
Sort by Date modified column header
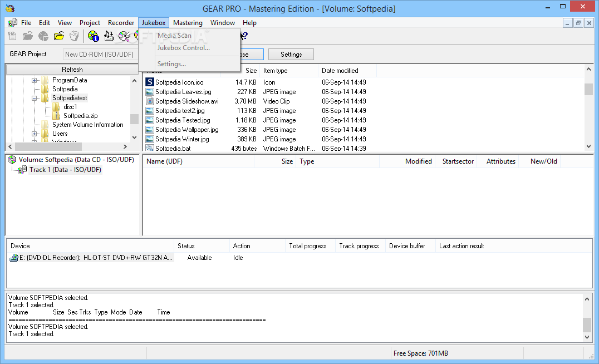coord(347,71)
